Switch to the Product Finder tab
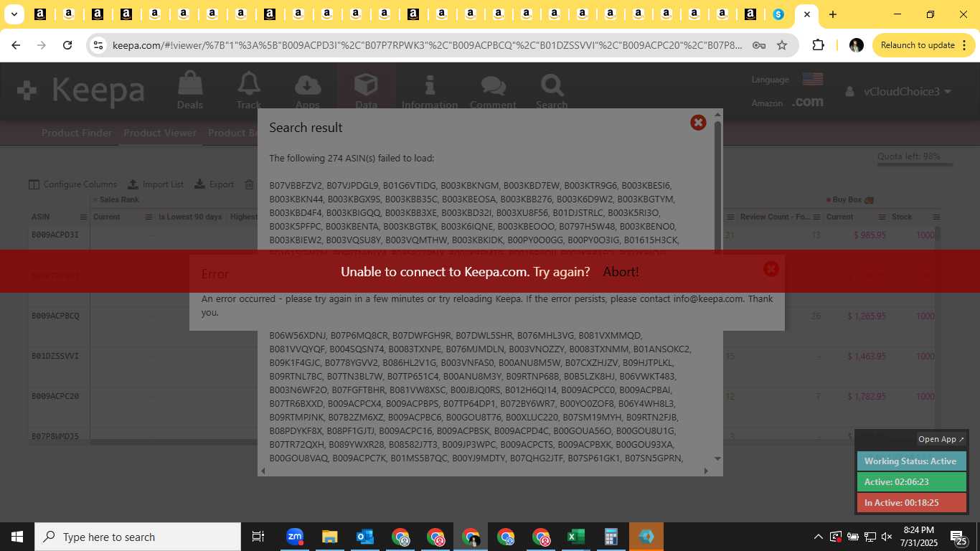Viewport: 980px width, 551px height. [77, 133]
